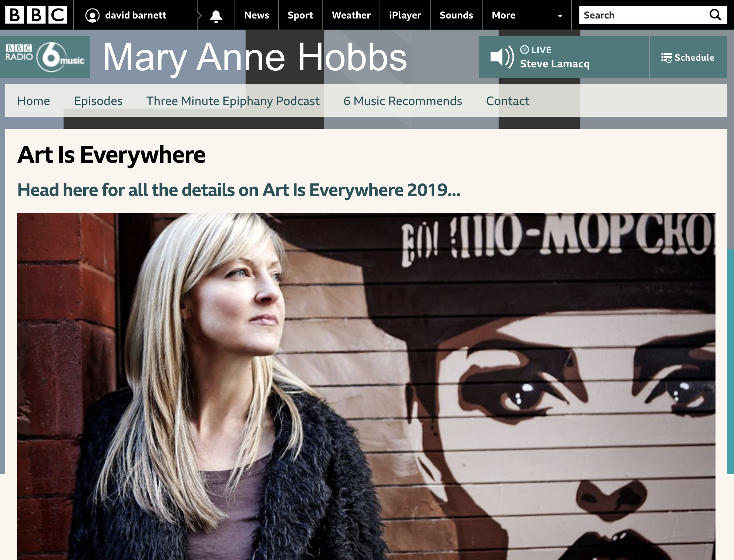Expand the More dropdown arrow
The height and width of the screenshot is (560, 734).
coord(560,16)
